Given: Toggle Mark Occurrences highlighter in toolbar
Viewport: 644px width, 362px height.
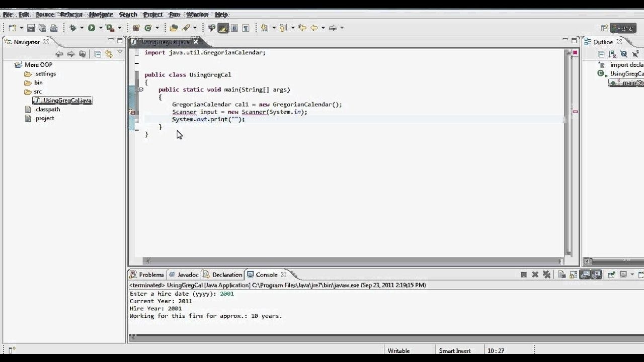Looking at the screenshot, I should (223, 28).
